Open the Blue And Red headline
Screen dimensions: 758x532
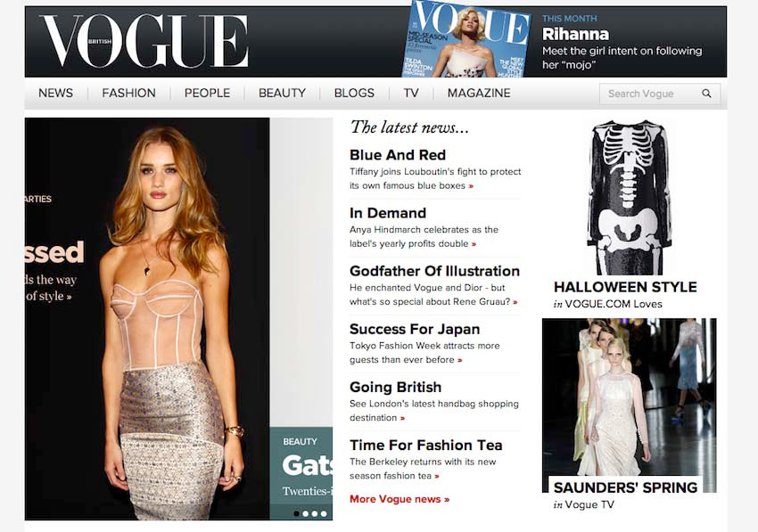[x=398, y=155]
